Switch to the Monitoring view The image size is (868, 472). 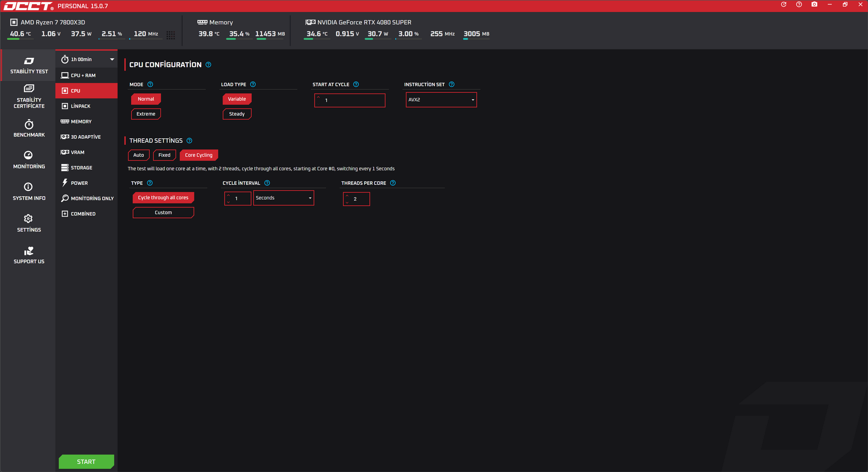click(x=29, y=160)
